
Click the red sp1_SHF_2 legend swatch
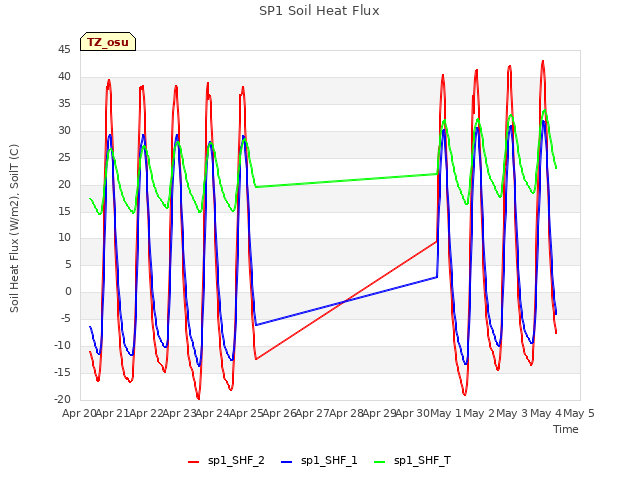point(193,462)
